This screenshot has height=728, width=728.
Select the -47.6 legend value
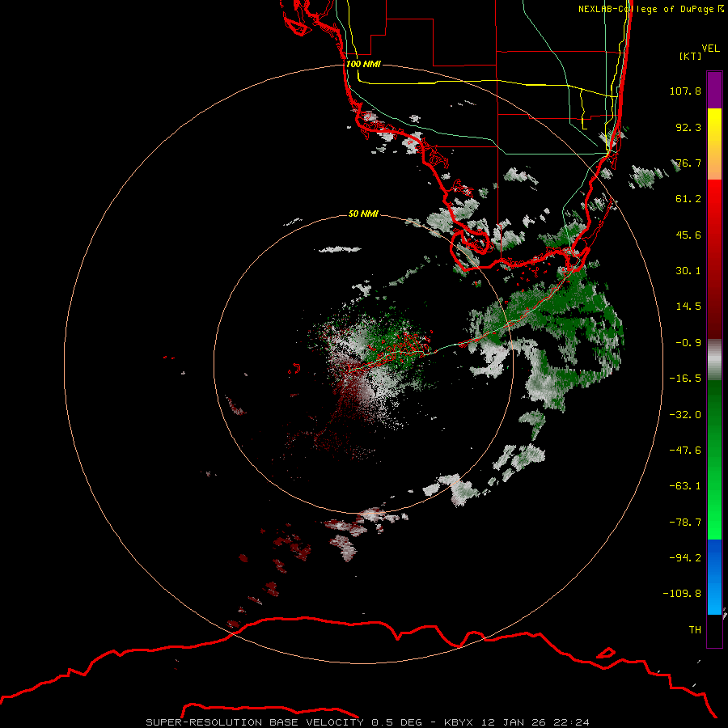coord(685,451)
